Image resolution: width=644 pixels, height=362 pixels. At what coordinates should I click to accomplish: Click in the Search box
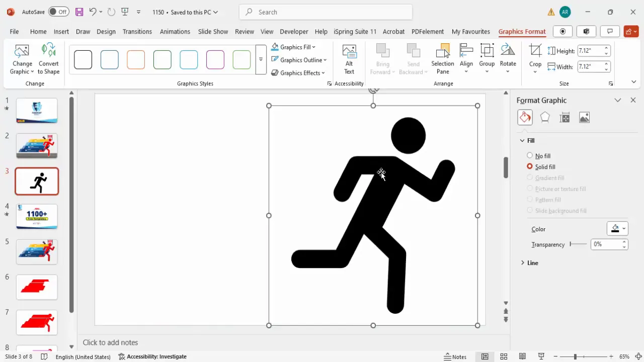coord(326,12)
